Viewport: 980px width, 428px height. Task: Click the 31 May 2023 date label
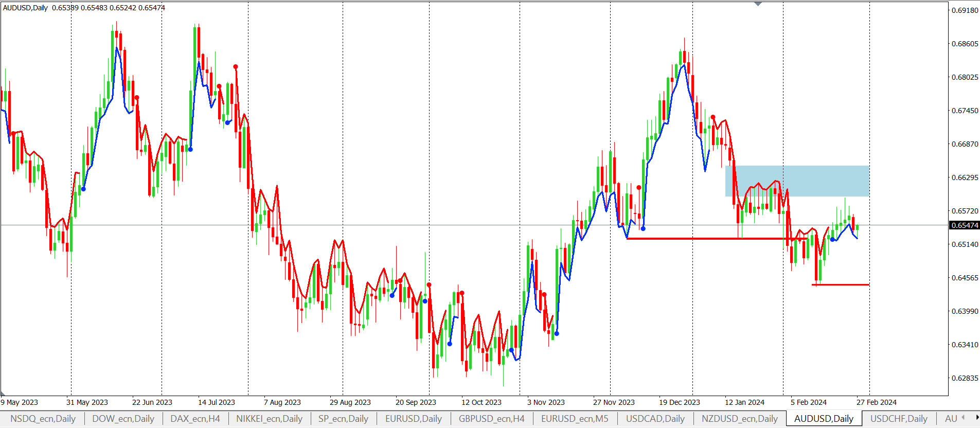87,402
